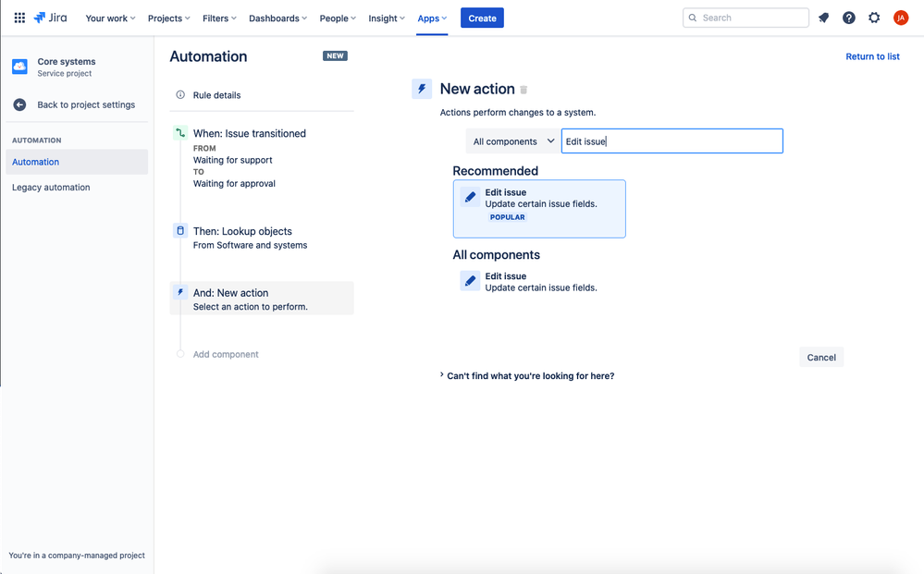Viewport: 924px width, 574px height.
Task: Open the Dashboards menu
Action: [277, 18]
